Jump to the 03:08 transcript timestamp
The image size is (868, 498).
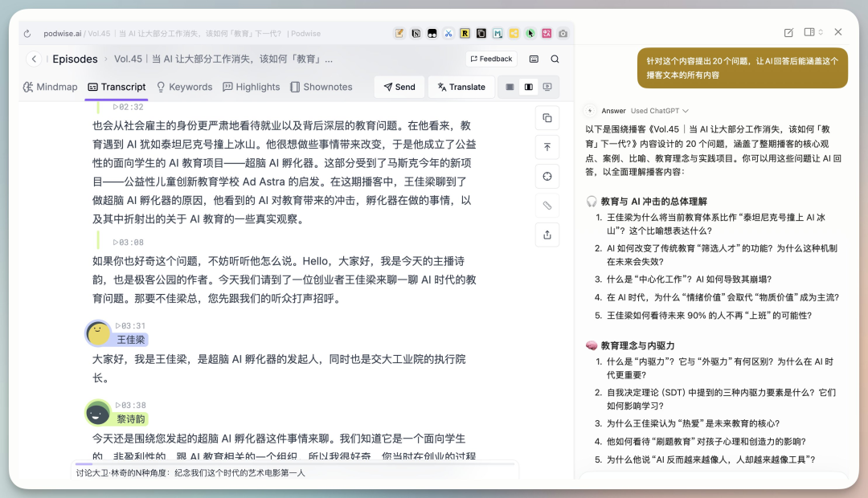(x=128, y=242)
